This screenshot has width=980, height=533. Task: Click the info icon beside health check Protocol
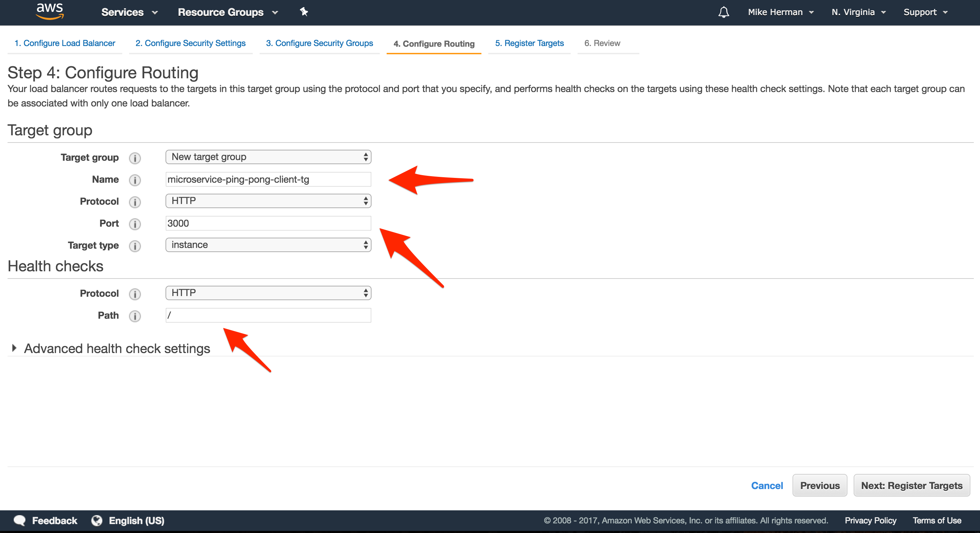(135, 294)
